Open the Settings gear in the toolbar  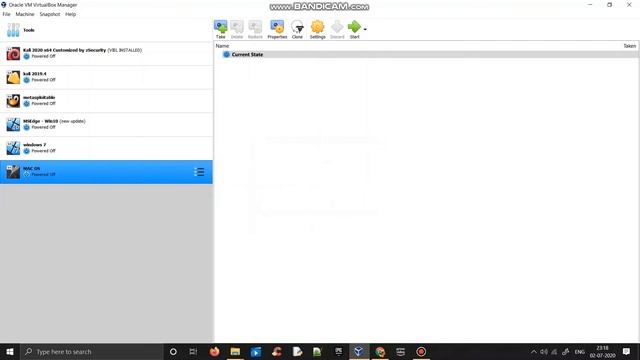click(318, 29)
